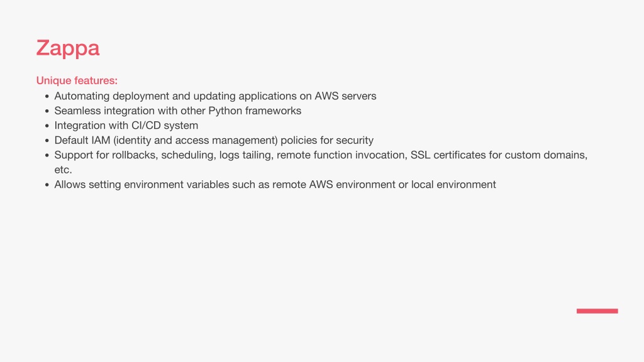Click the 'Seamless integration with other Python frameworks' line
Image resolution: width=644 pixels, height=362 pixels.
coord(178,111)
